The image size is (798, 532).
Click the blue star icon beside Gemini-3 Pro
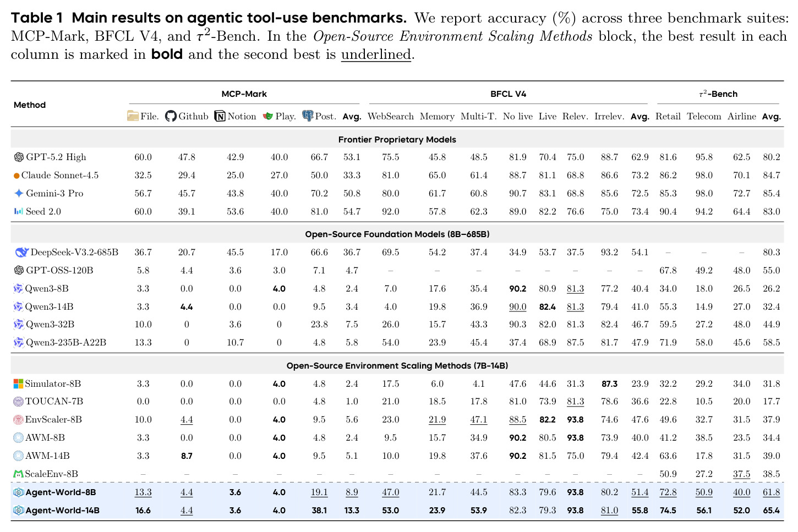(19, 193)
